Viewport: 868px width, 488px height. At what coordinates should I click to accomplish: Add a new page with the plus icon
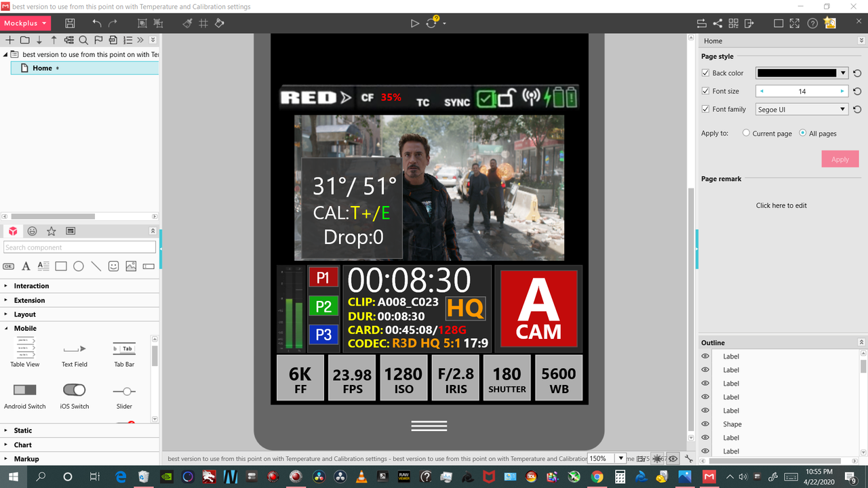9,40
